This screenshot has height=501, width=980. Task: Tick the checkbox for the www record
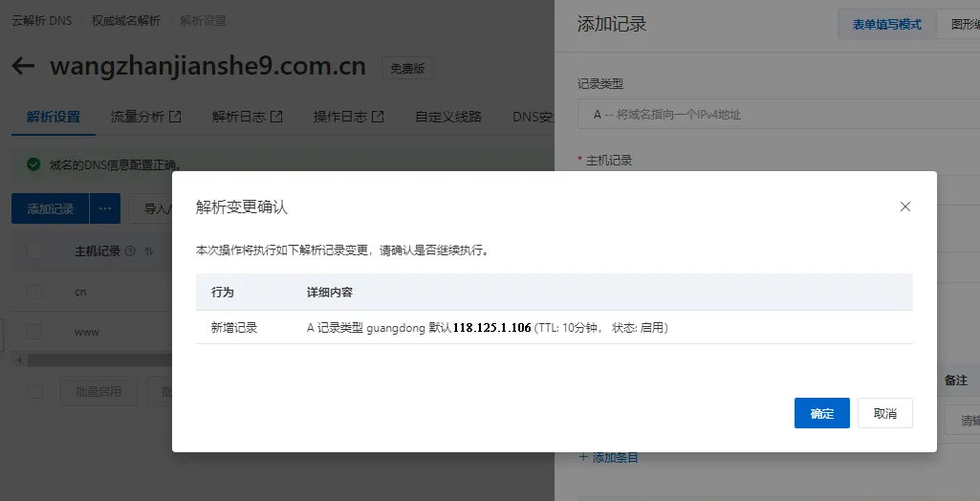(x=35, y=331)
